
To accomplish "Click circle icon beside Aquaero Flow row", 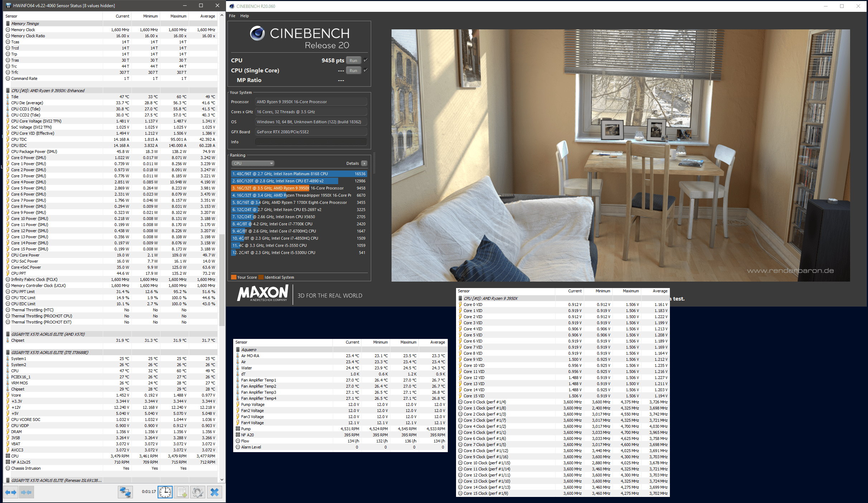I will [238, 441].
